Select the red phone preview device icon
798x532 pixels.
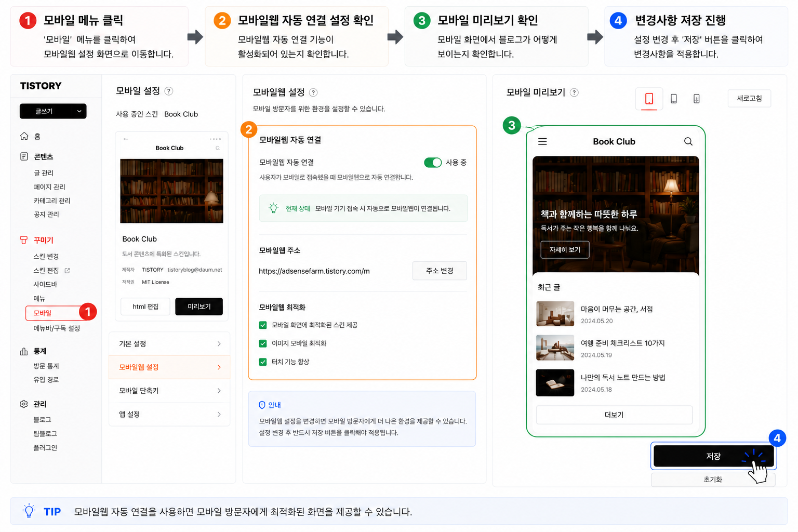(649, 99)
